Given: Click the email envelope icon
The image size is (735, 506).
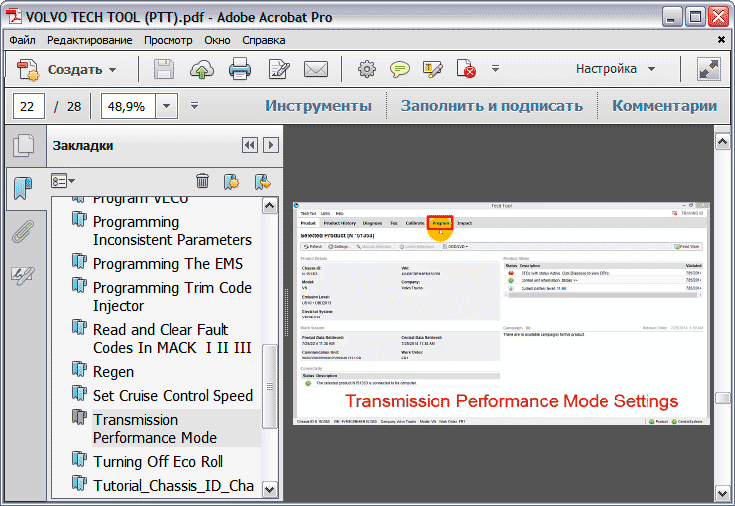Looking at the screenshot, I should pyautogui.click(x=316, y=70).
